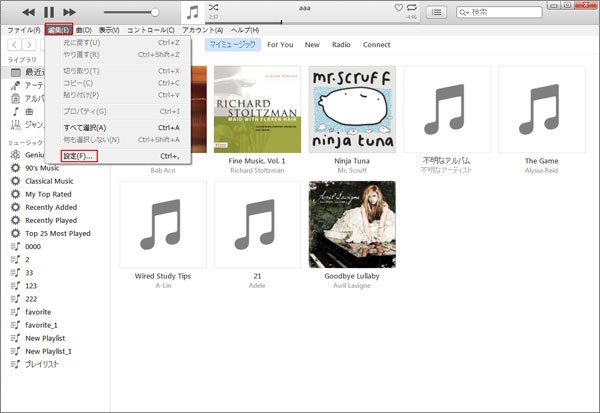Open the Up Next list button
This screenshot has height=413, width=600.
[436, 12]
